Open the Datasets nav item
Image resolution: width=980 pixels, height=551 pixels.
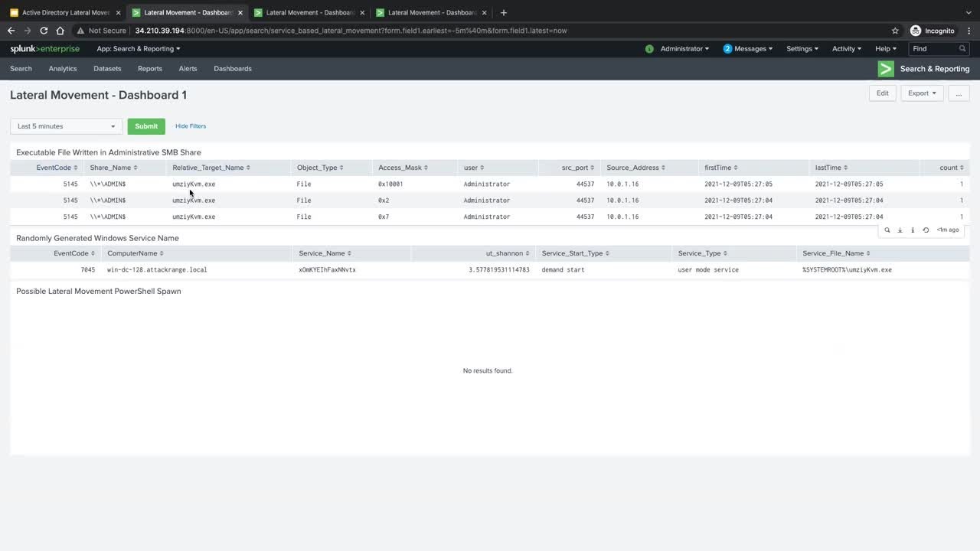pyautogui.click(x=107, y=69)
